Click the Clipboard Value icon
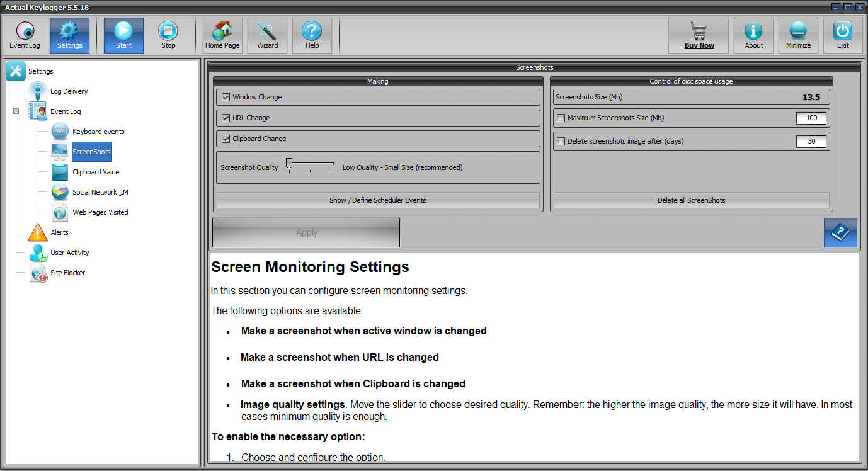 (60, 172)
